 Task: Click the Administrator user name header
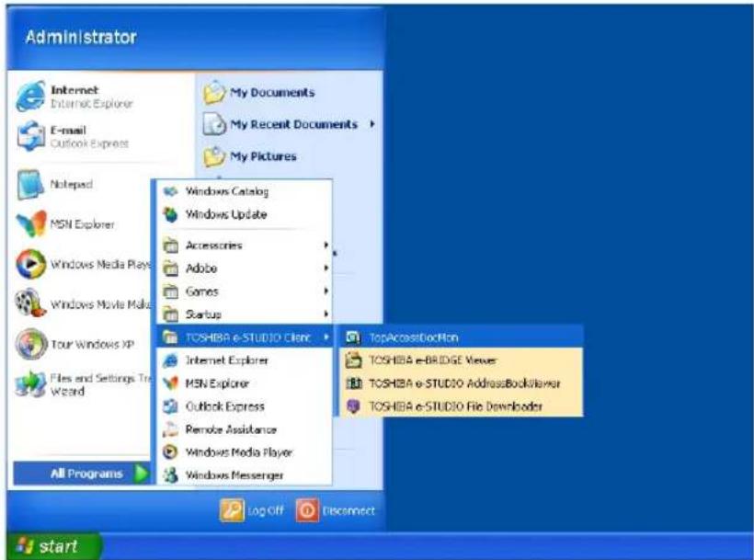click(81, 37)
